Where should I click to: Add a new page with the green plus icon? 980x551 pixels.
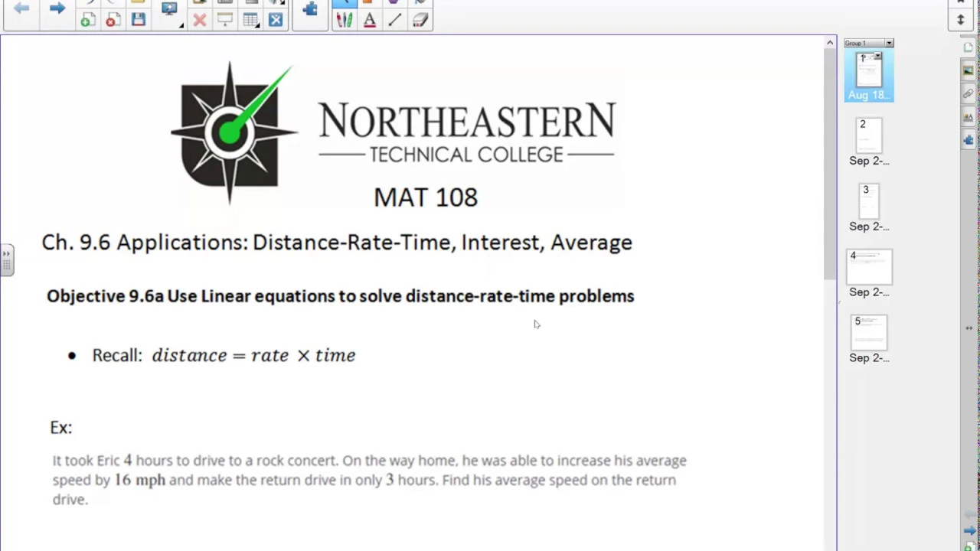pyautogui.click(x=87, y=20)
